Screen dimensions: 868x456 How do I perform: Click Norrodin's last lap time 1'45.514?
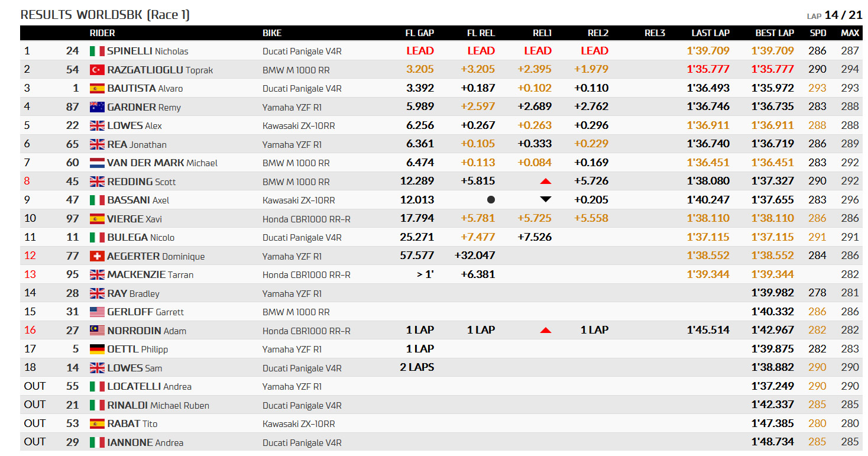tap(708, 330)
